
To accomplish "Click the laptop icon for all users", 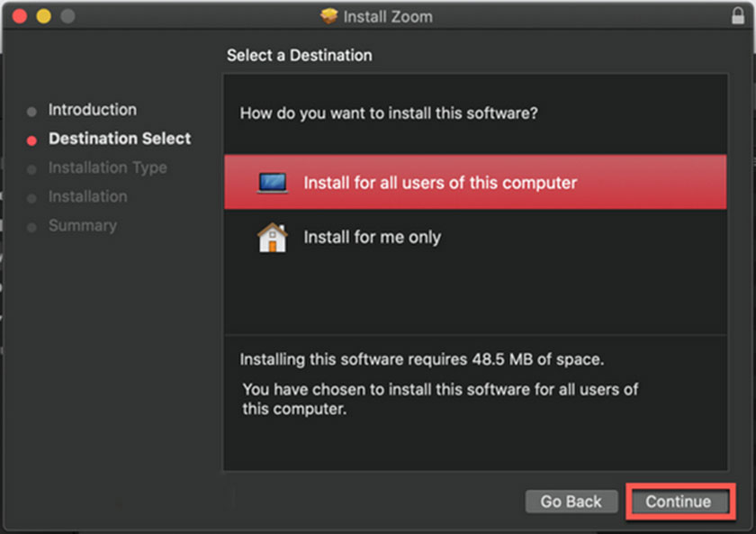I will (272, 183).
